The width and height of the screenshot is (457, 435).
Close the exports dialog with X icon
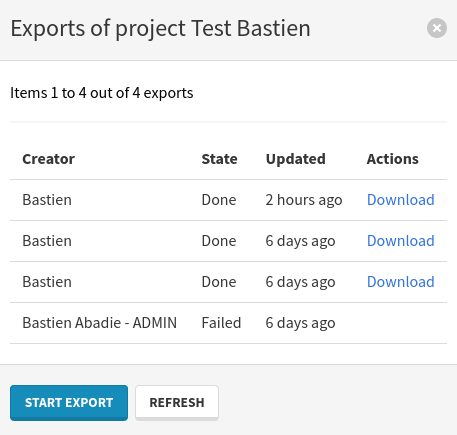[x=437, y=28]
